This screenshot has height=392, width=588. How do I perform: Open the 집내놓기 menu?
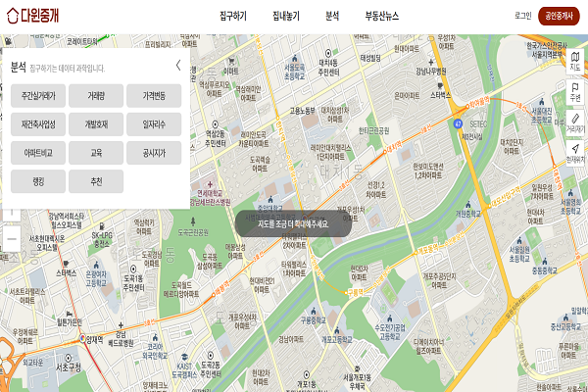(286, 16)
